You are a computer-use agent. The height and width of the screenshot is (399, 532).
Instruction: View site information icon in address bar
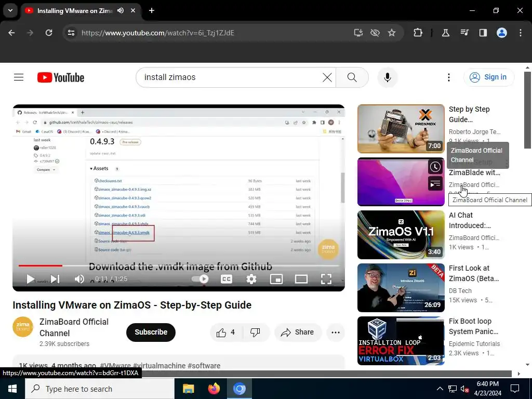[71, 33]
